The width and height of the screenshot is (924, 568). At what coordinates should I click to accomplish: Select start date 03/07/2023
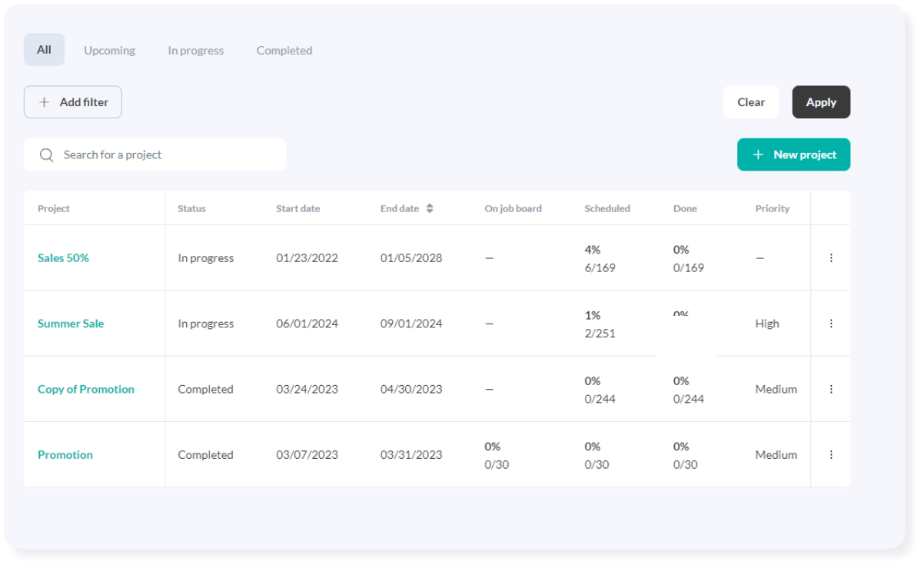(x=307, y=455)
